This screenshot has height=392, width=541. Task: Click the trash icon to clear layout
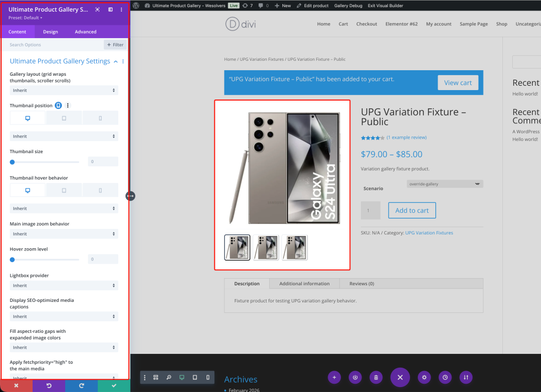(376, 378)
